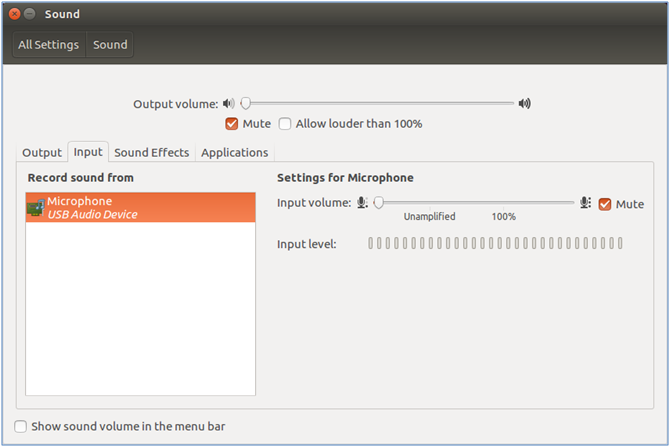Image resolution: width=671 pixels, height=447 pixels.
Task: Go back to All Settings
Action: pos(49,44)
